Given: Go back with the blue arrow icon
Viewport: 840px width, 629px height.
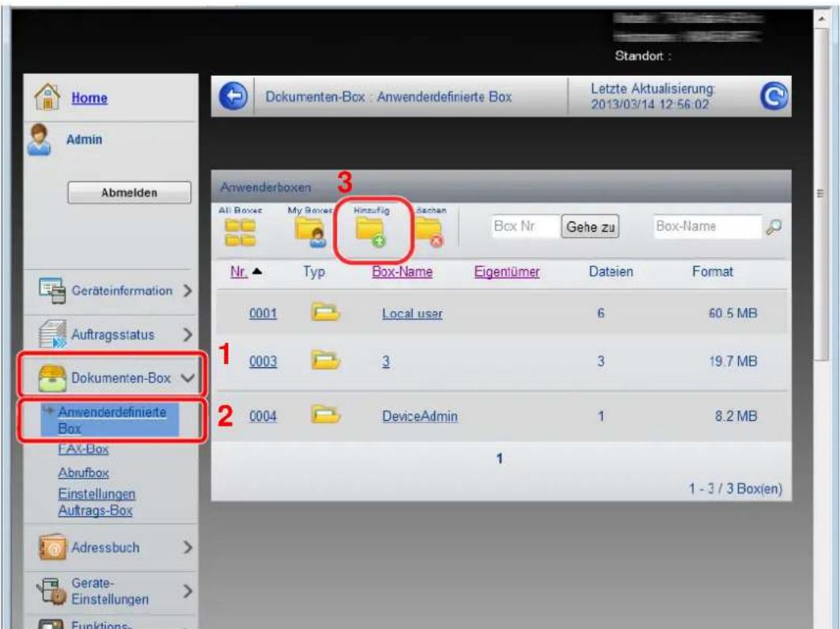Looking at the screenshot, I should pos(233,97).
